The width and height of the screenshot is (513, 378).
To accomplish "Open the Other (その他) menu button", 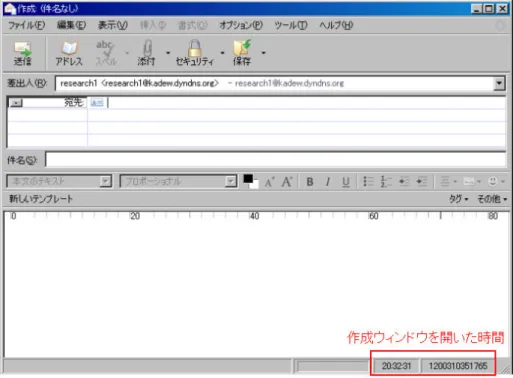I will tap(492, 199).
